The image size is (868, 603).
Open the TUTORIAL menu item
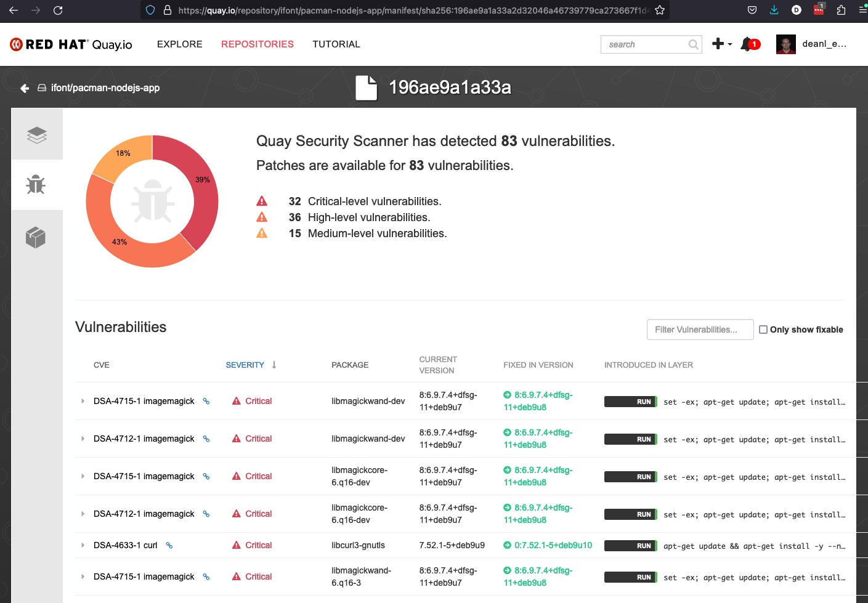(x=336, y=44)
